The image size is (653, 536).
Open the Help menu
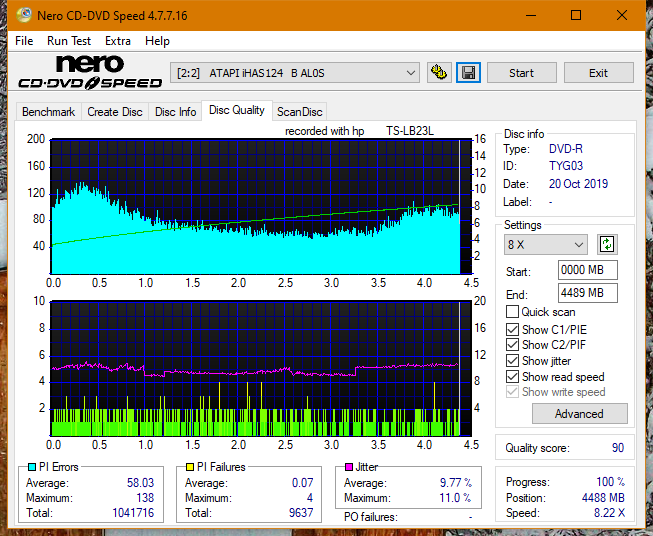157,41
